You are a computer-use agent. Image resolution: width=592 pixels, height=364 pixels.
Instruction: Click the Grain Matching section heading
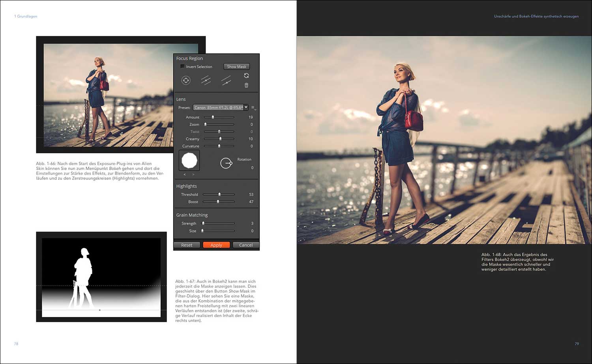point(192,215)
